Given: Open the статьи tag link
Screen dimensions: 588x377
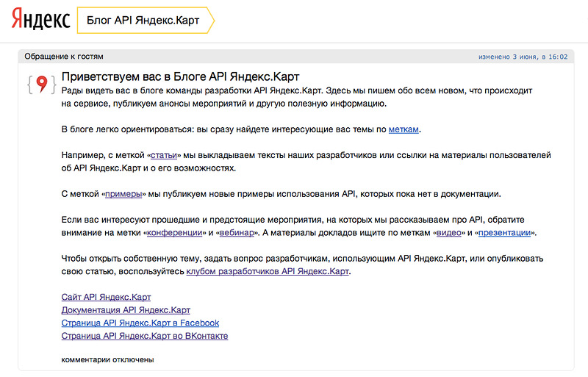Looking at the screenshot, I should [163, 155].
